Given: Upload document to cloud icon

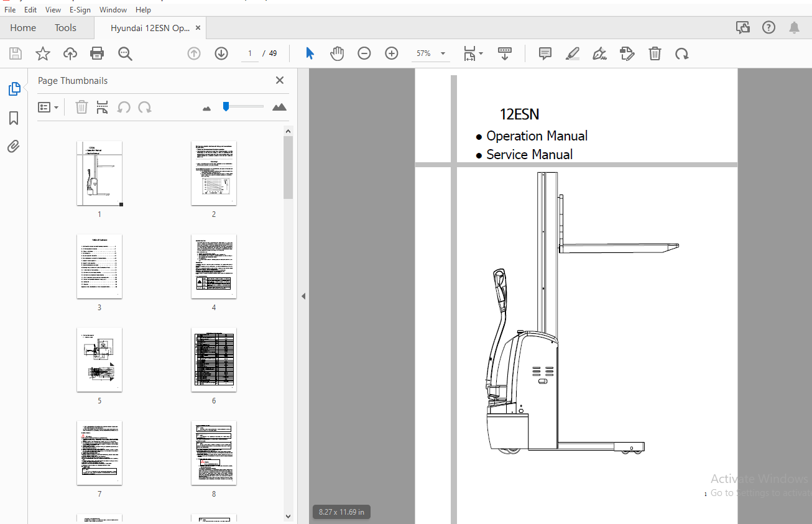Looking at the screenshot, I should coord(70,53).
